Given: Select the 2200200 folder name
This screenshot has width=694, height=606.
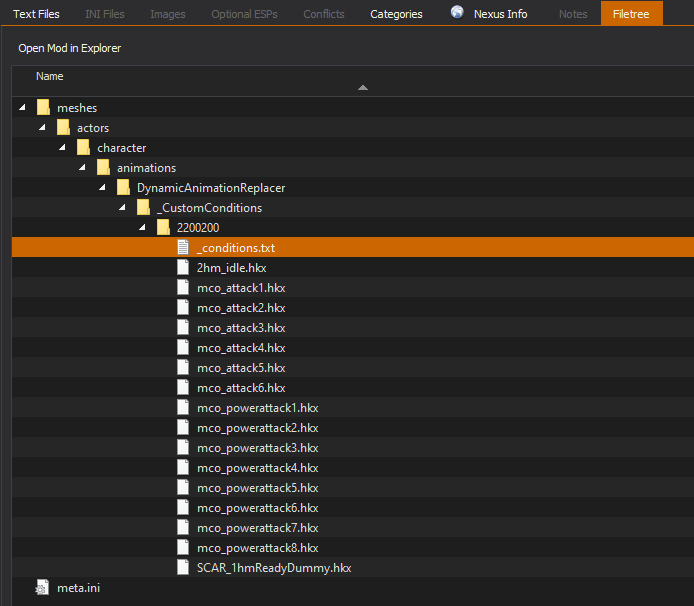Looking at the screenshot, I should pyautogui.click(x=198, y=228).
